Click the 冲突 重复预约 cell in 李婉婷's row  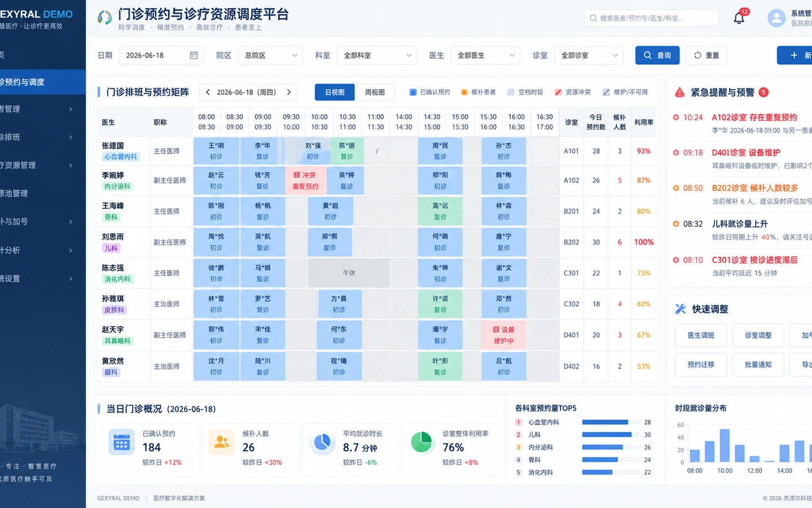(307, 181)
